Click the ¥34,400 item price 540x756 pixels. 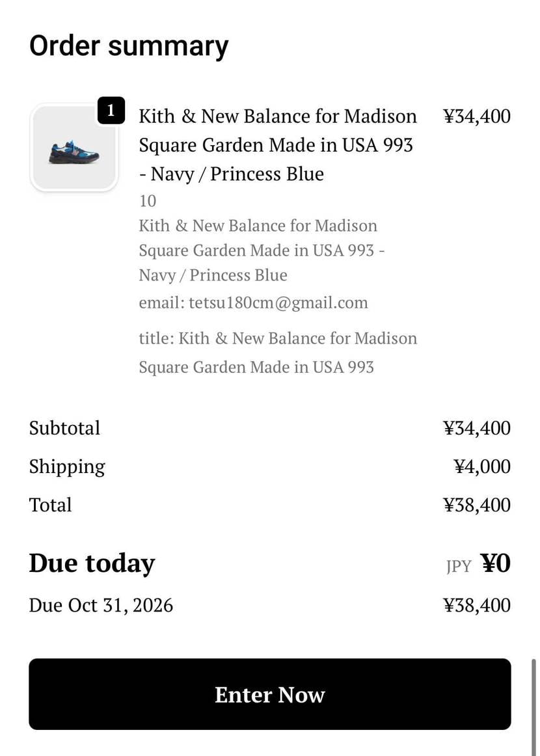point(477,116)
